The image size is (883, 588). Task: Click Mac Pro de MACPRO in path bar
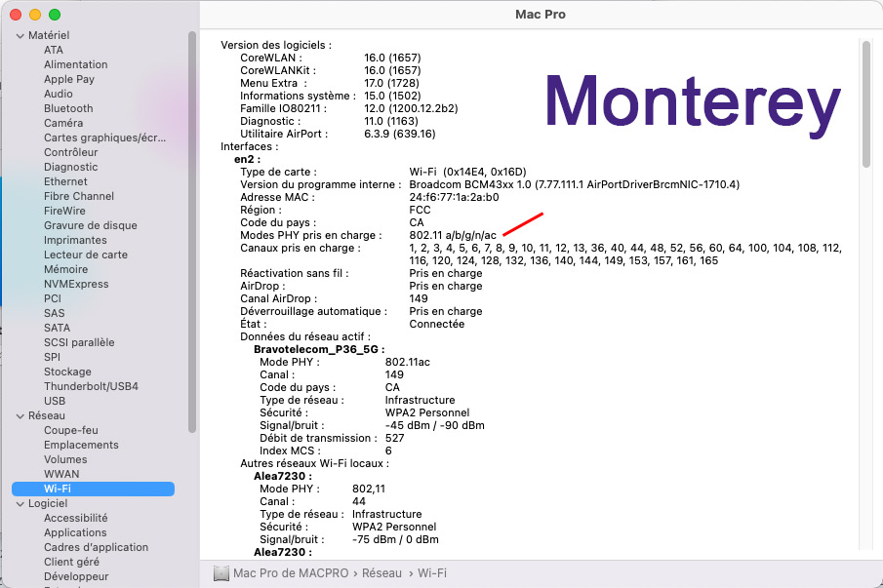[291, 573]
